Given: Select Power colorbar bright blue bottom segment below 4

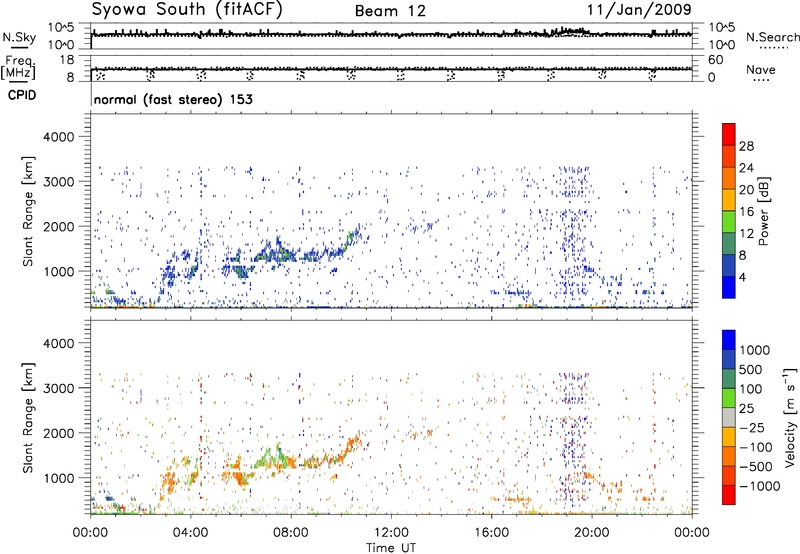Looking at the screenshot, I should click(x=729, y=287).
